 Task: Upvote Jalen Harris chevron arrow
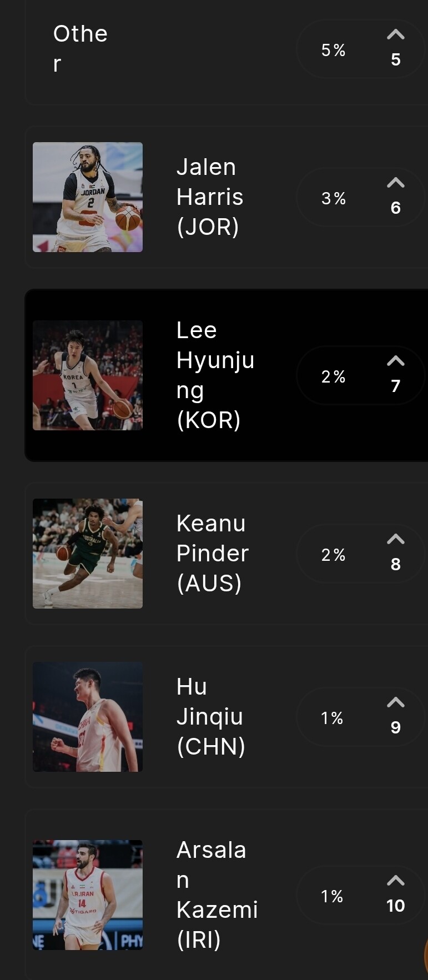coord(395,183)
